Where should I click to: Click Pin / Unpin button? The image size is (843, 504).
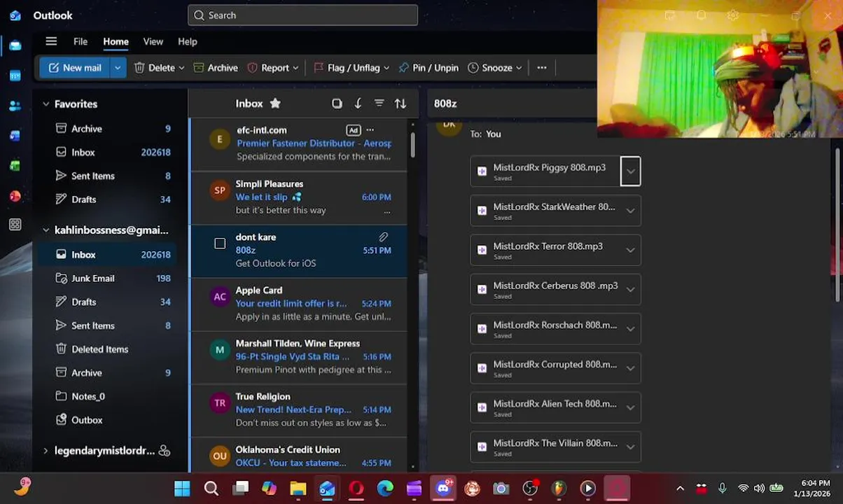coord(428,68)
